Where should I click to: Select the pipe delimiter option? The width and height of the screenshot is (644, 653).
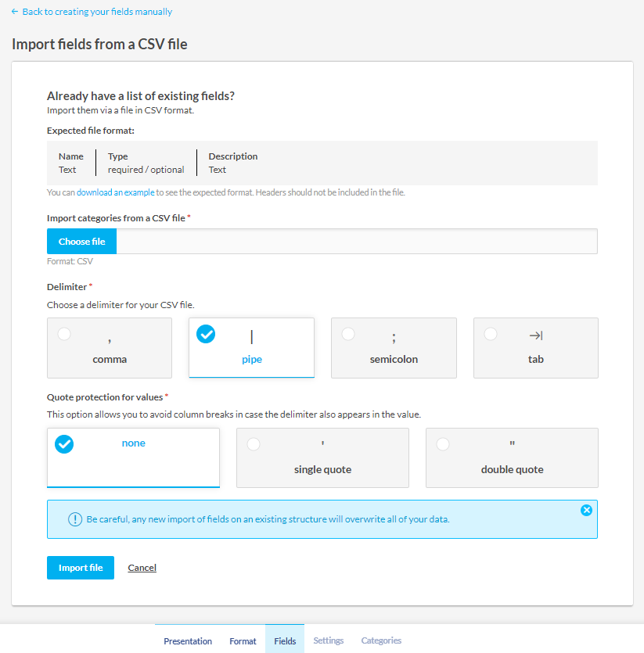coord(252,348)
